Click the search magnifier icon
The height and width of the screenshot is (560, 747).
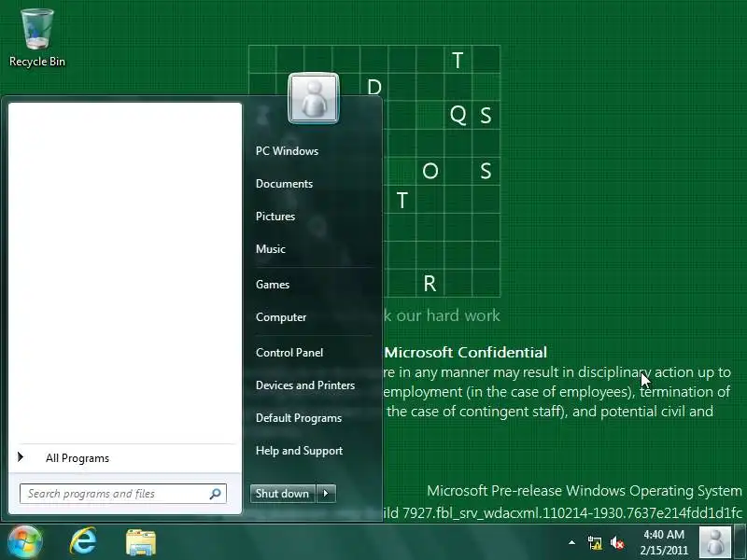(216, 494)
